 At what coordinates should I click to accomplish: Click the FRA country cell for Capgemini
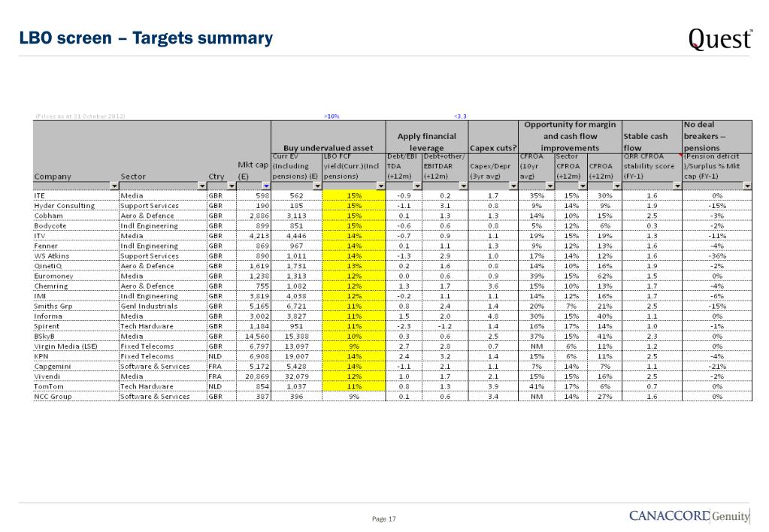[222, 366]
